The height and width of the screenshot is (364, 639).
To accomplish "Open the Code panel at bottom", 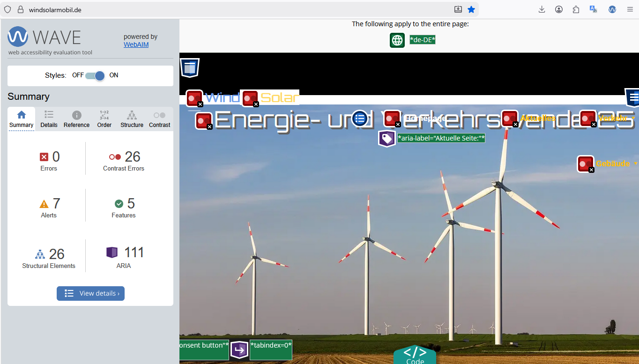I will tap(415, 355).
